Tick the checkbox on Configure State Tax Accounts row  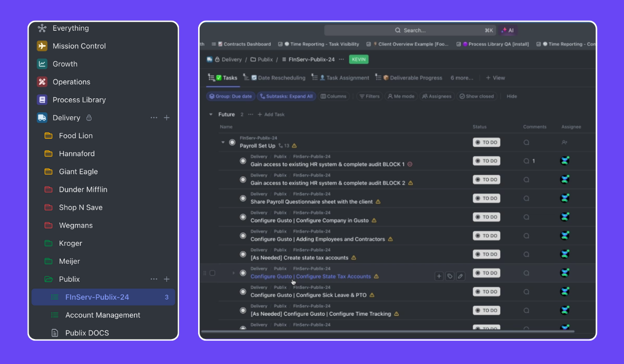coord(212,273)
